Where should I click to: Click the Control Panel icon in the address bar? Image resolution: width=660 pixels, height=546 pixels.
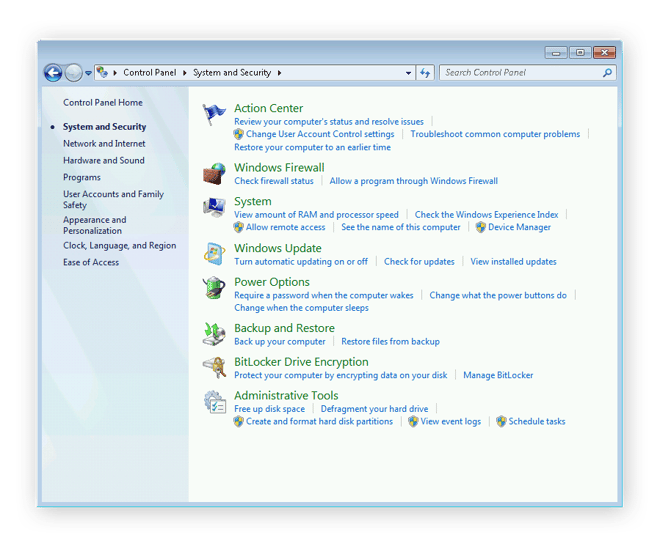click(x=102, y=72)
